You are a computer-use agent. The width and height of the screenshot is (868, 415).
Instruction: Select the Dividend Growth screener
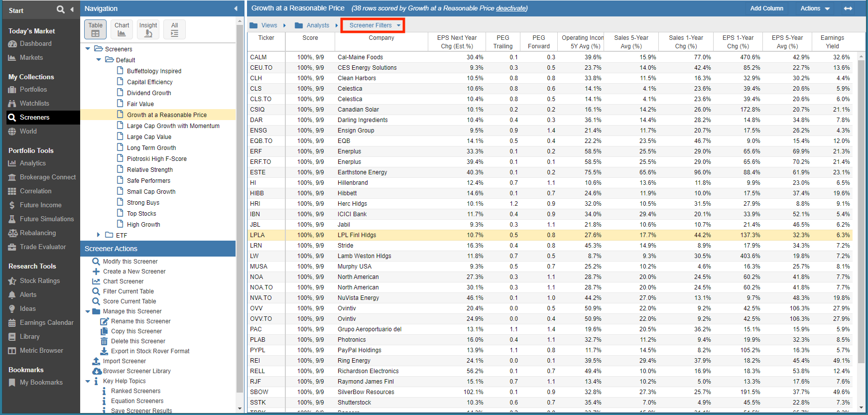pyautogui.click(x=149, y=93)
